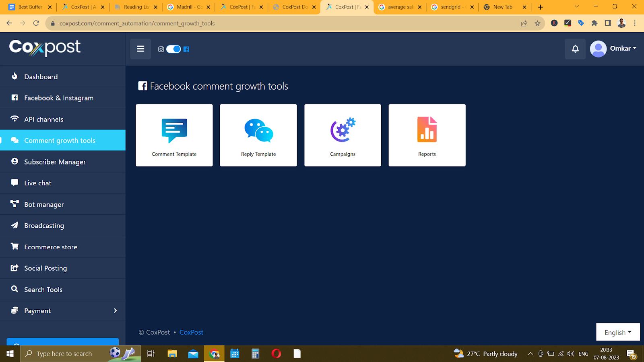Open the Windows Start menu
The height and width of the screenshot is (362, 644).
[x=10, y=354]
